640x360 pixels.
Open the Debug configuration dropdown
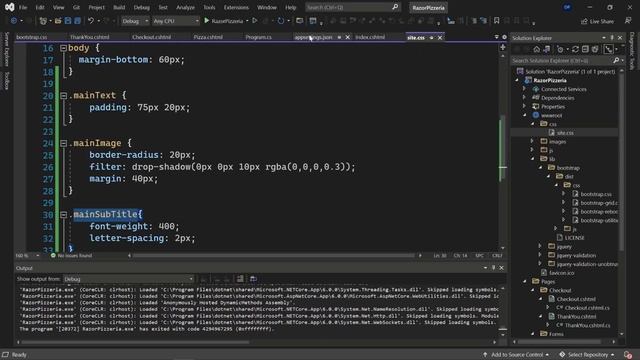click(x=135, y=21)
